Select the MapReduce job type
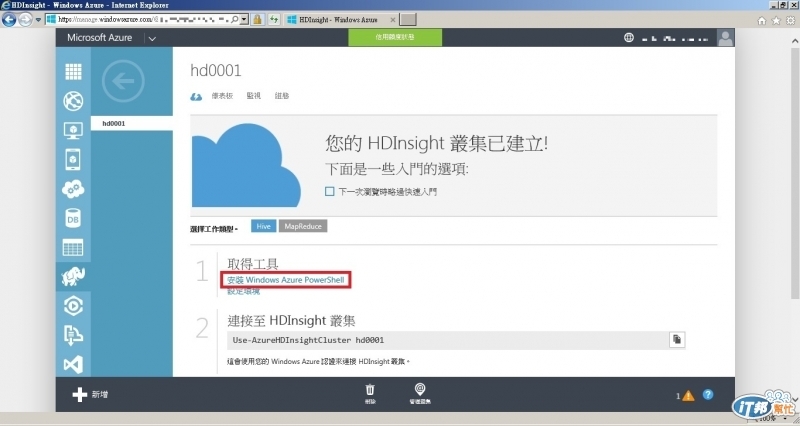This screenshot has height=426, width=800. tap(303, 226)
